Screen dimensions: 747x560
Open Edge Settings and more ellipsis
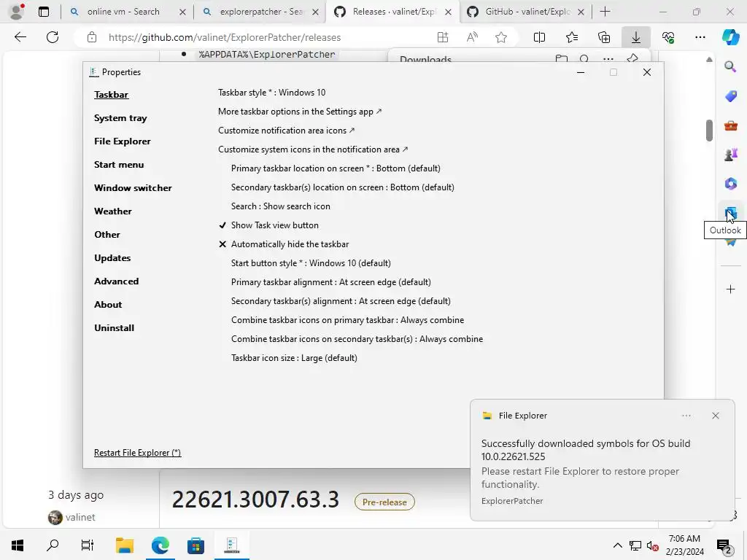tap(700, 37)
